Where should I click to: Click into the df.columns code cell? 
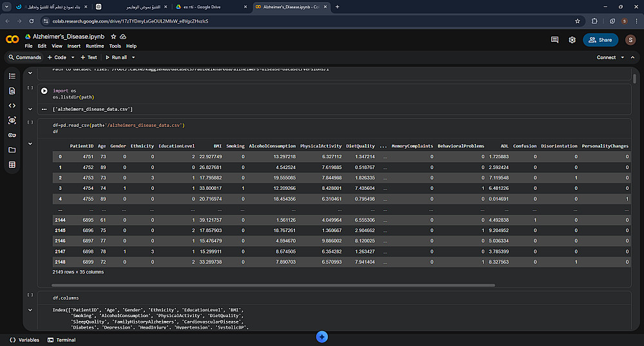[334, 298]
